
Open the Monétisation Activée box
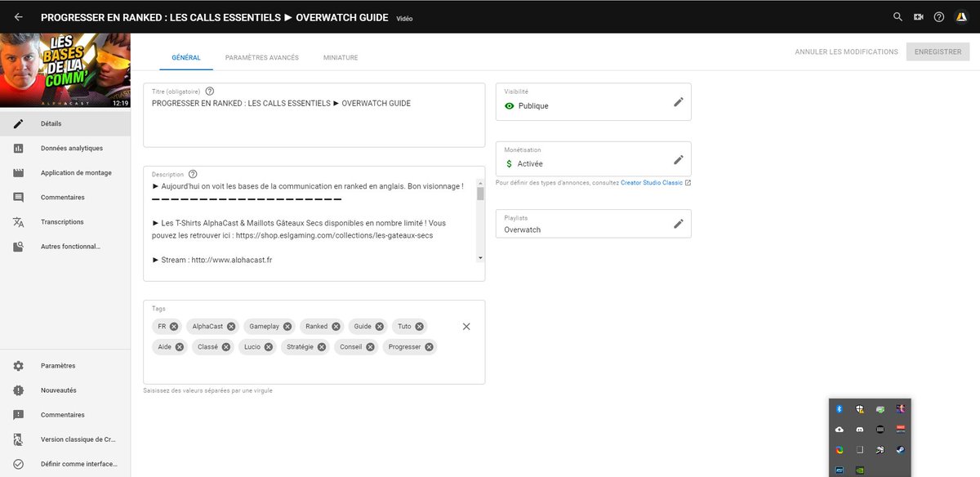[594, 159]
